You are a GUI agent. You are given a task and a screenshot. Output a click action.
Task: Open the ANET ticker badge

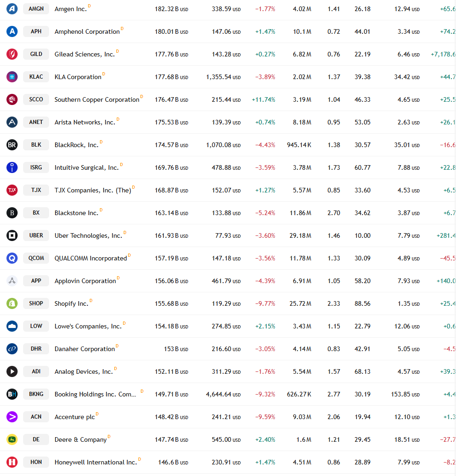36,122
